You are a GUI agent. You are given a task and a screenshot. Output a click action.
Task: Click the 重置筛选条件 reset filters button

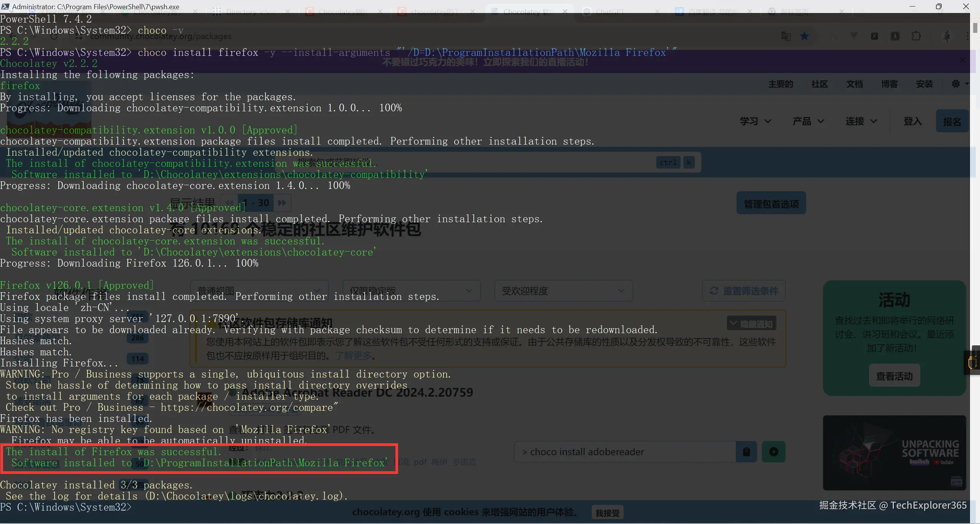(744, 291)
